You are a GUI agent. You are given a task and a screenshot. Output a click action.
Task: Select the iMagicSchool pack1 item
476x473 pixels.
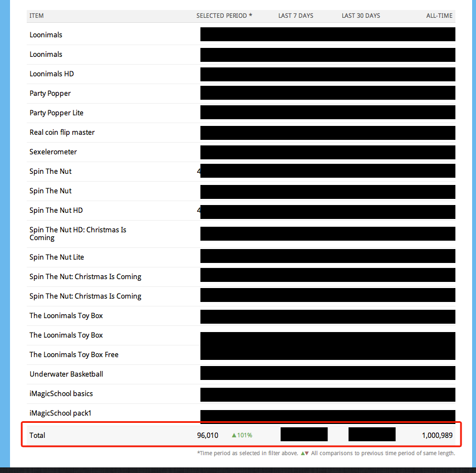point(61,413)
